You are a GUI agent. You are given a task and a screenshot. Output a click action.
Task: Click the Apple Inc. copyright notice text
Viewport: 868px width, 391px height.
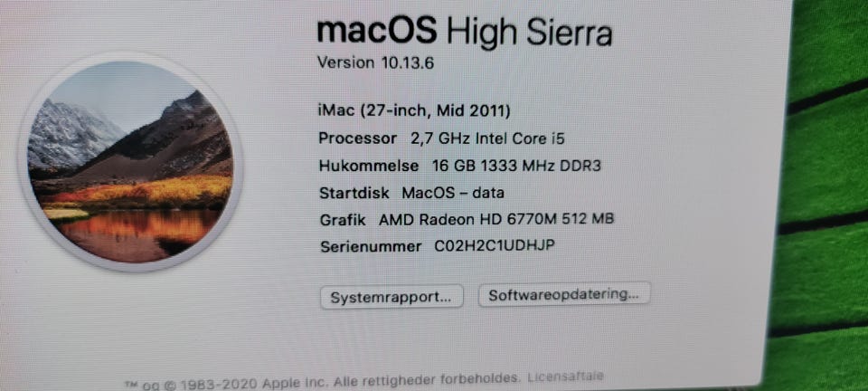coord(323,382)
